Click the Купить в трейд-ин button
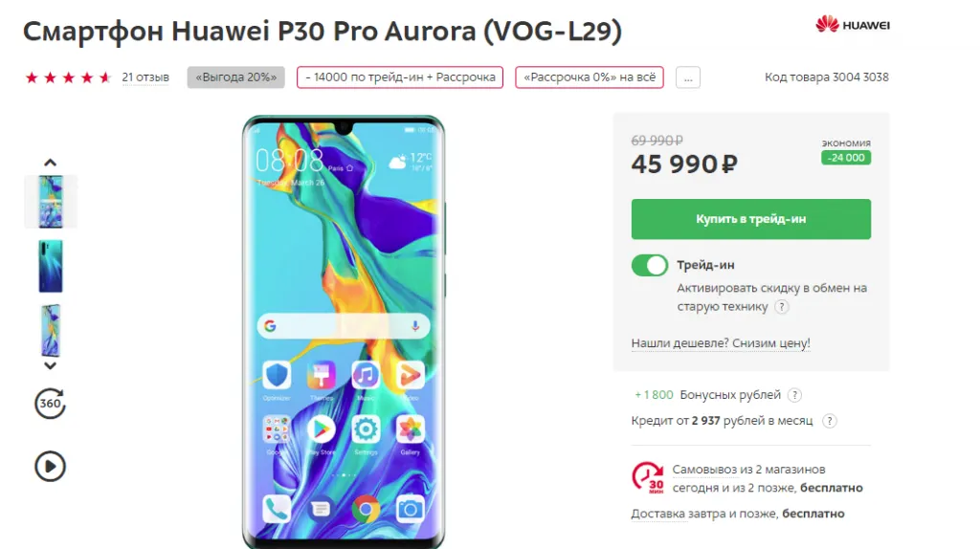This screenshot has height=549, width=980. tap(750, 219)
